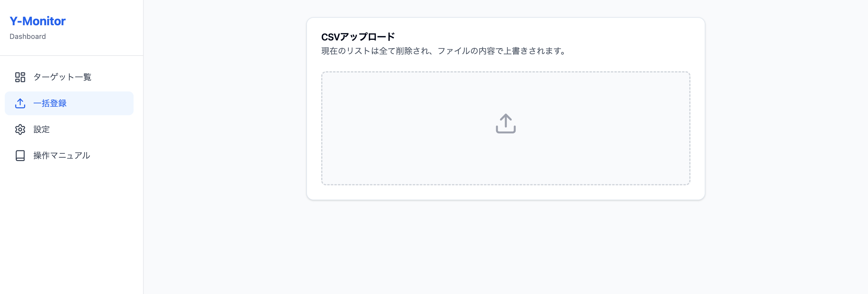
Task: Open settings via the gear icon
Action: click(x=20, y=129)
